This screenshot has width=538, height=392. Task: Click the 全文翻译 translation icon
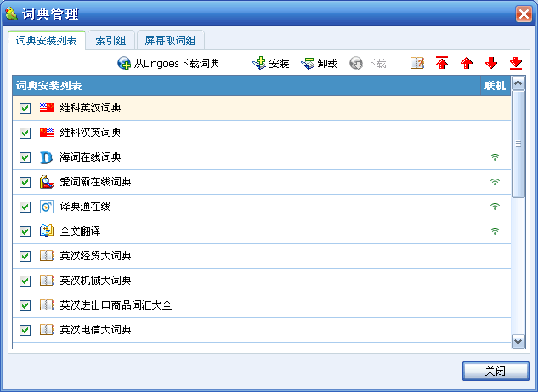point(46,231)
